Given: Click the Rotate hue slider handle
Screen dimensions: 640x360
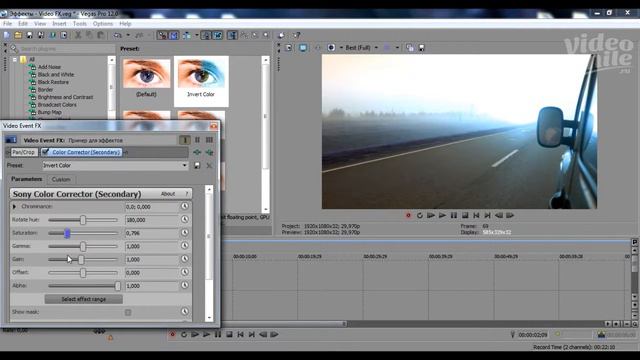Looking at the screenshot, I should coord(83,220).
